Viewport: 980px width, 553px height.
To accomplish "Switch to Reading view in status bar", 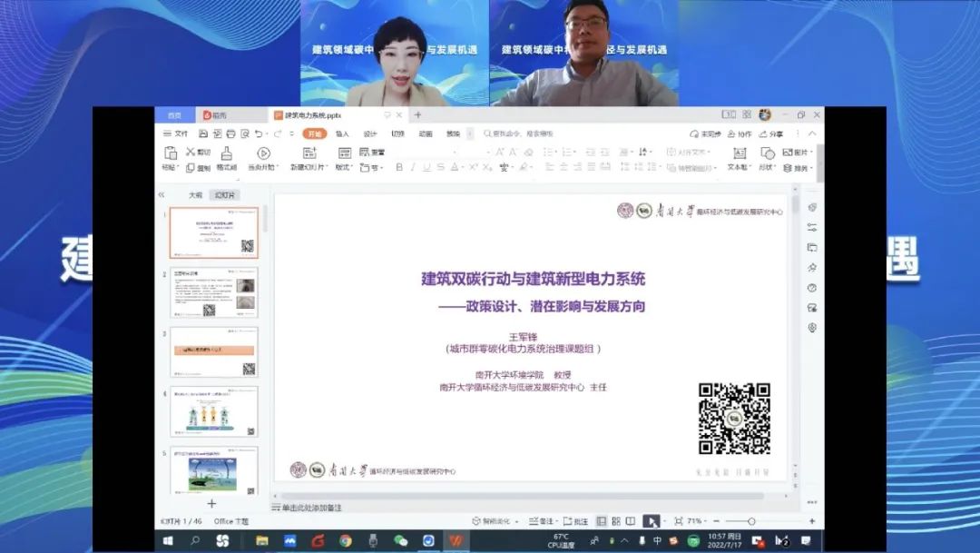I will 631,521.
